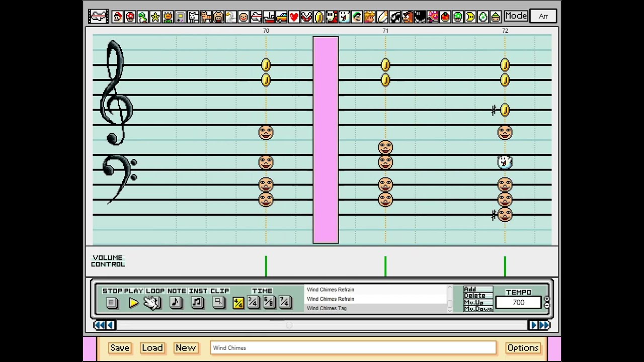Load a song file

point(152,348)
